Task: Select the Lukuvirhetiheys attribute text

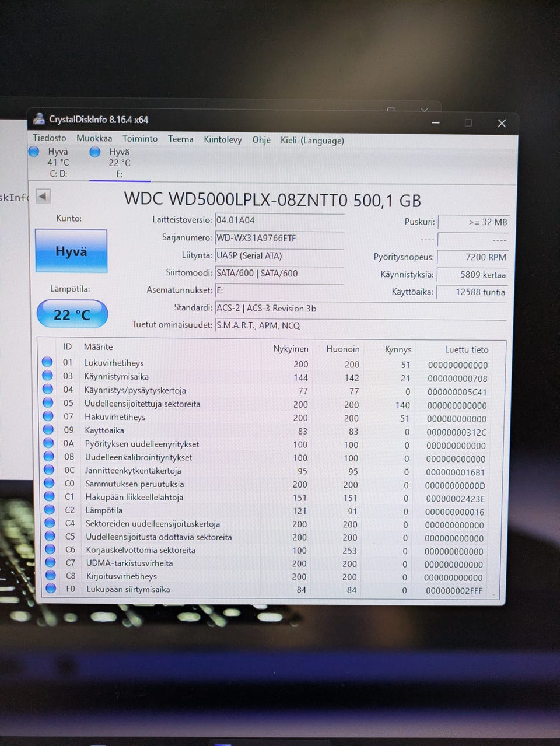Action: coord(114,363)
